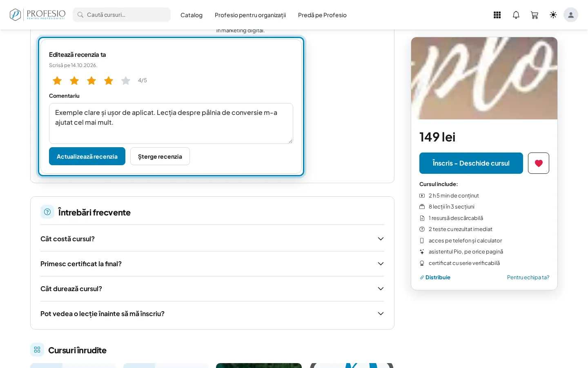
Task: Open the Catalog menu
Action: tap(192, 15)
